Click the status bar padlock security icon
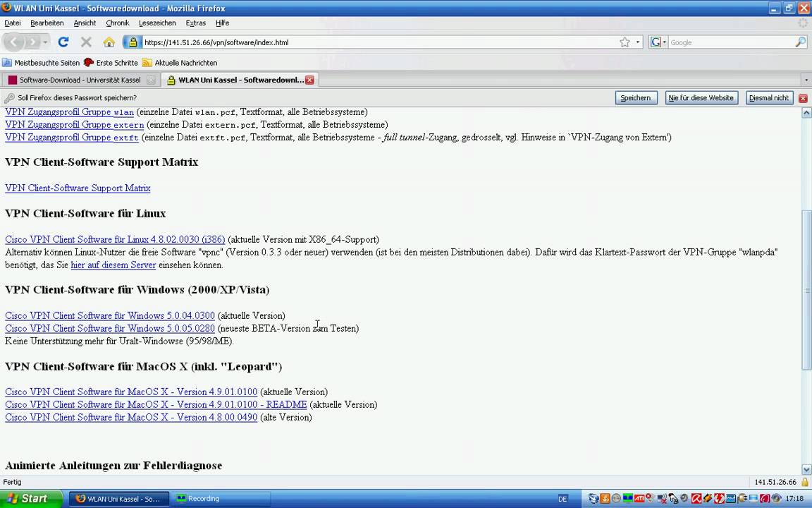Screen dimensions: 812x508 click(x=805, y=482)
